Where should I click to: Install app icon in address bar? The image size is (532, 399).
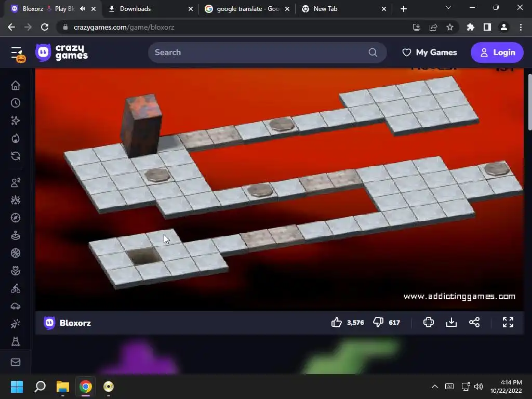(416, 27)
